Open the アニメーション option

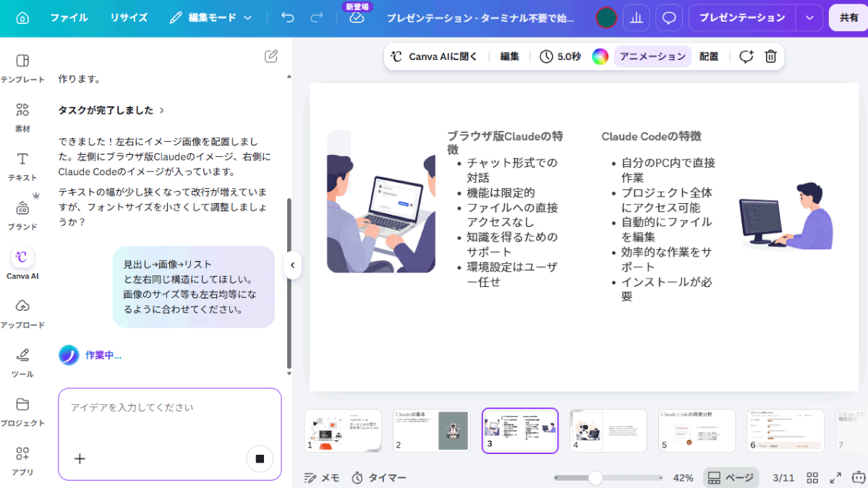coord(652,56)
